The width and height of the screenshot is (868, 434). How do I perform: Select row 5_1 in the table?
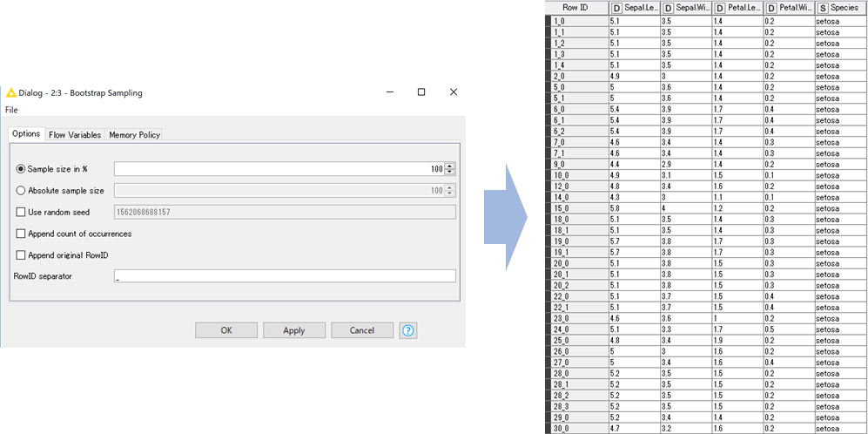[706, 98]
